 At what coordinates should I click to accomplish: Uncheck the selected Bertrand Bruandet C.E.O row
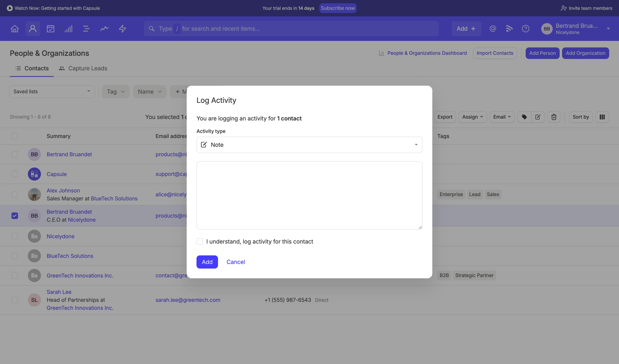[x=15, y=216]
